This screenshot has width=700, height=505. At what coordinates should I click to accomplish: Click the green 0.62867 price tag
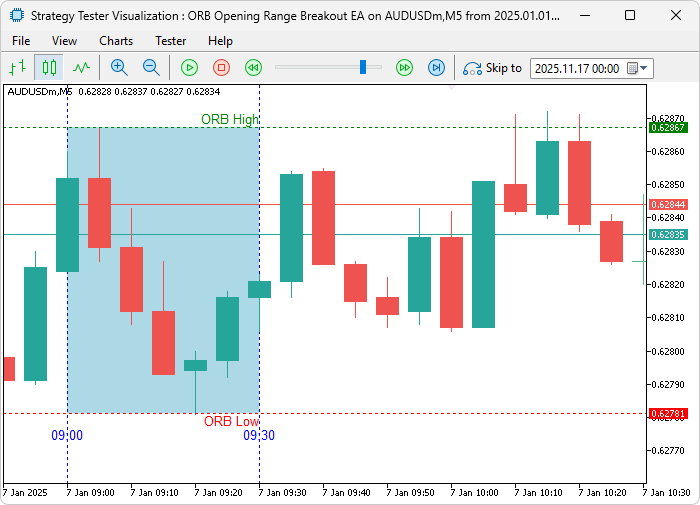668,128
